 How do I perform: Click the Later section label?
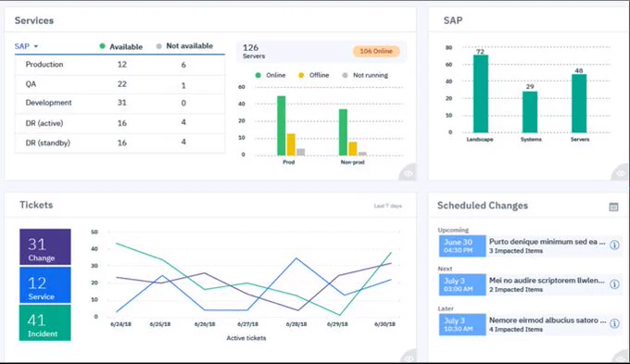click(446, 308)
